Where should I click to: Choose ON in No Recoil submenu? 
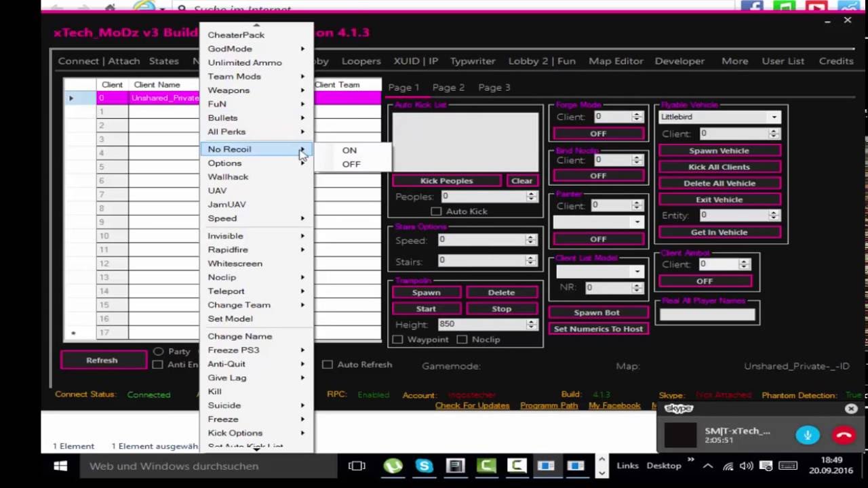[x=349, y=150]
